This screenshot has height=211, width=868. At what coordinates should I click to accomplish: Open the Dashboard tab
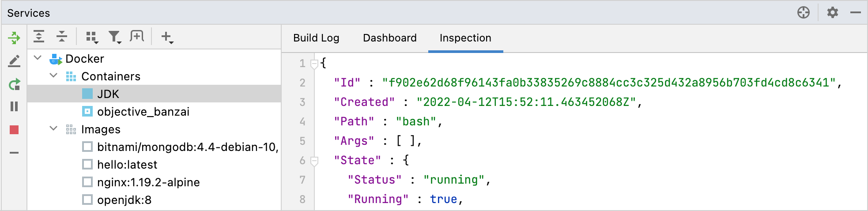click(389, 38)
